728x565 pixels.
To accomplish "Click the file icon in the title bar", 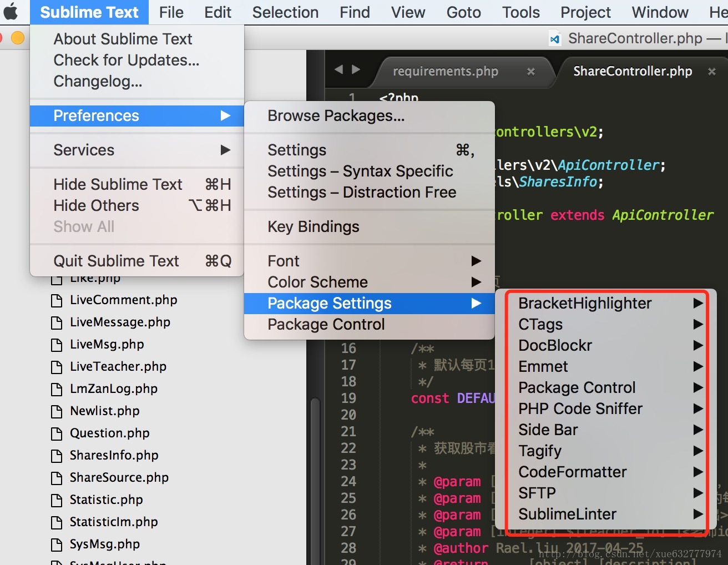I will (555, 39).
